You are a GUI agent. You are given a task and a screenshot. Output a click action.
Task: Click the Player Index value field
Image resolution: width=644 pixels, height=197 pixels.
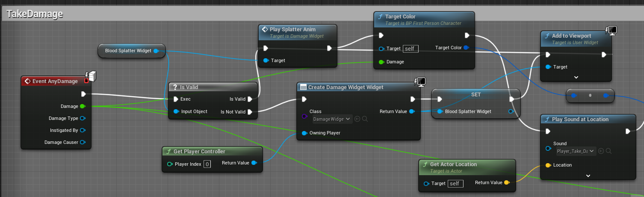tap(207, 164)
